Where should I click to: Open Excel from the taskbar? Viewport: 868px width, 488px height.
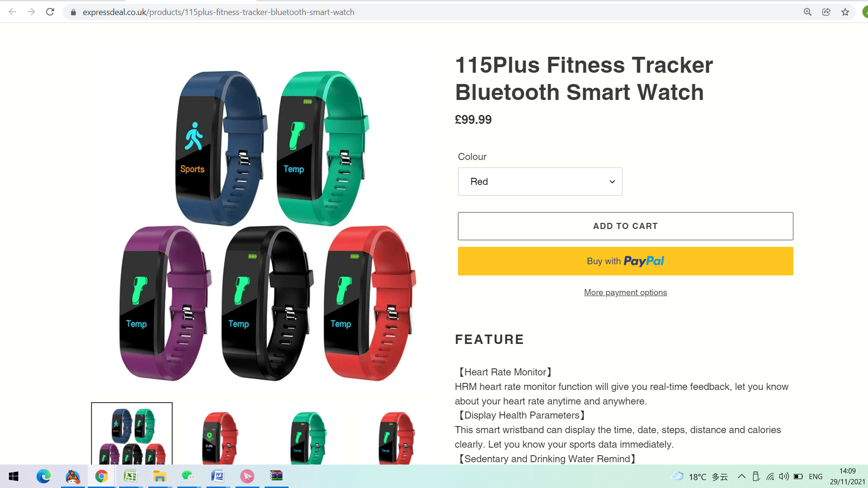[130, 476]
